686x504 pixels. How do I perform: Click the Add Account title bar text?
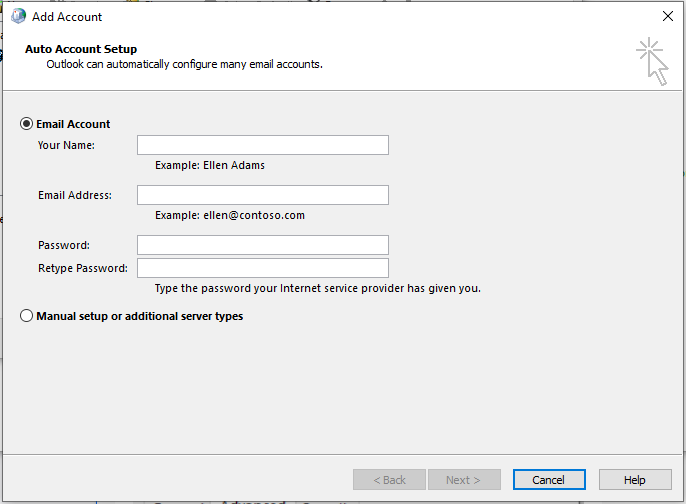tap(67, 16)
